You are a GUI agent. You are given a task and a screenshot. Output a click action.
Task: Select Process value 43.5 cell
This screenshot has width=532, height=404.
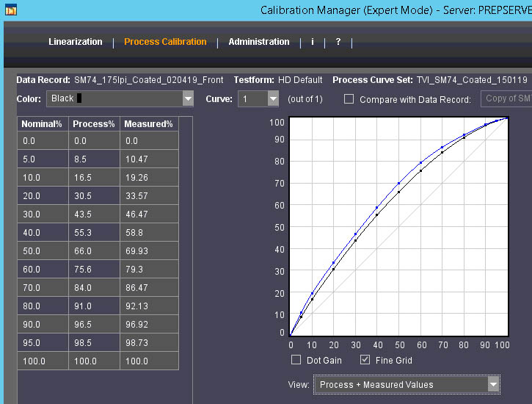(x=94, y=214)
